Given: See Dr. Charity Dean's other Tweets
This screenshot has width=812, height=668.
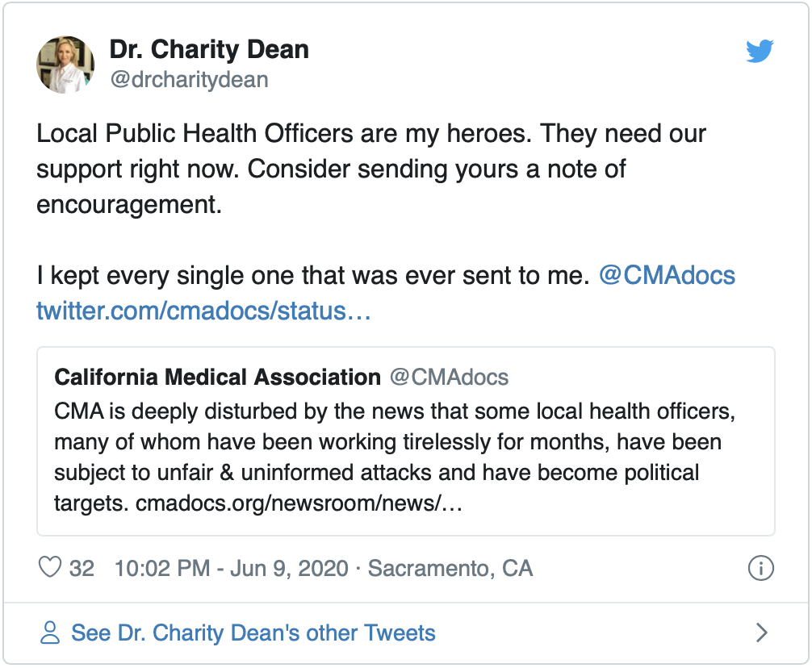Looking at the screenshot, I should [x=253, y=633].
